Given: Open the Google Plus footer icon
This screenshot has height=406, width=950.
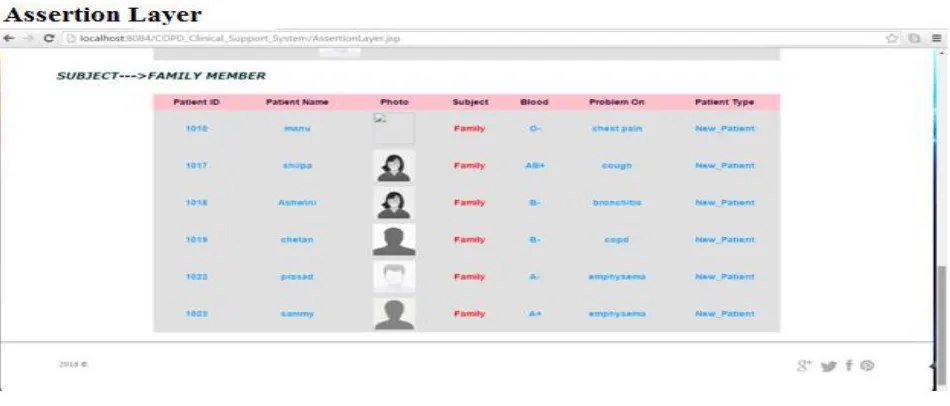Looking at the screenshot, I should (804, 365).
